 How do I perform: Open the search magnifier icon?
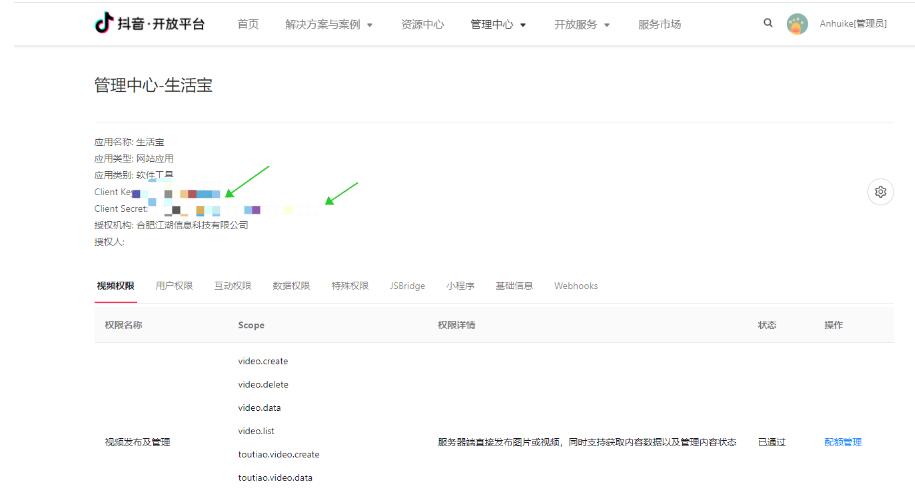[x=768, y=23]
